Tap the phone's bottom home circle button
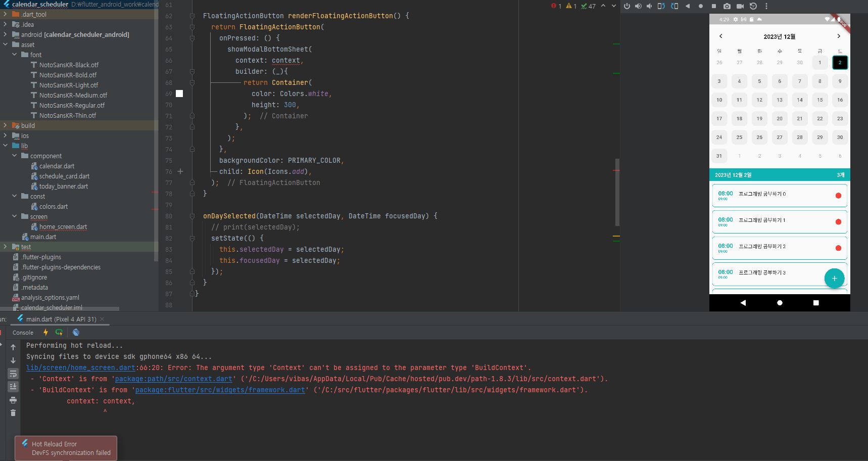Image resolution: width=868 pixels, height=461 pixels. point(780,303)
